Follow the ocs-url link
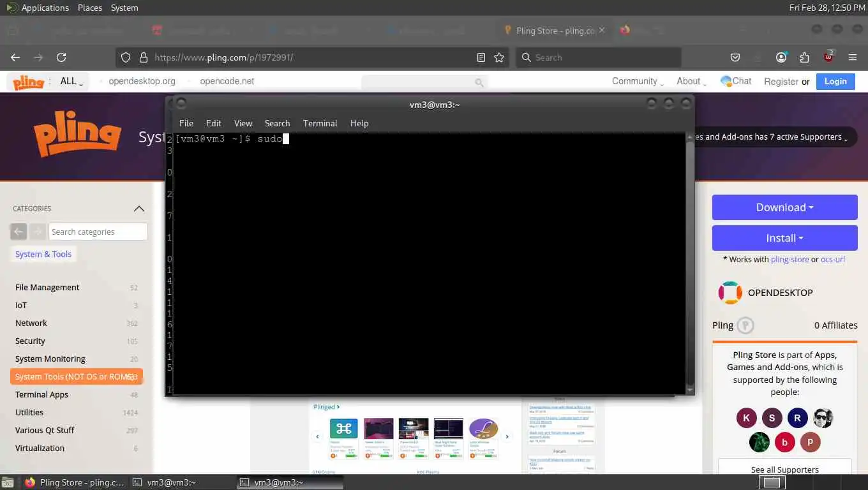 [x=833, y=259]
